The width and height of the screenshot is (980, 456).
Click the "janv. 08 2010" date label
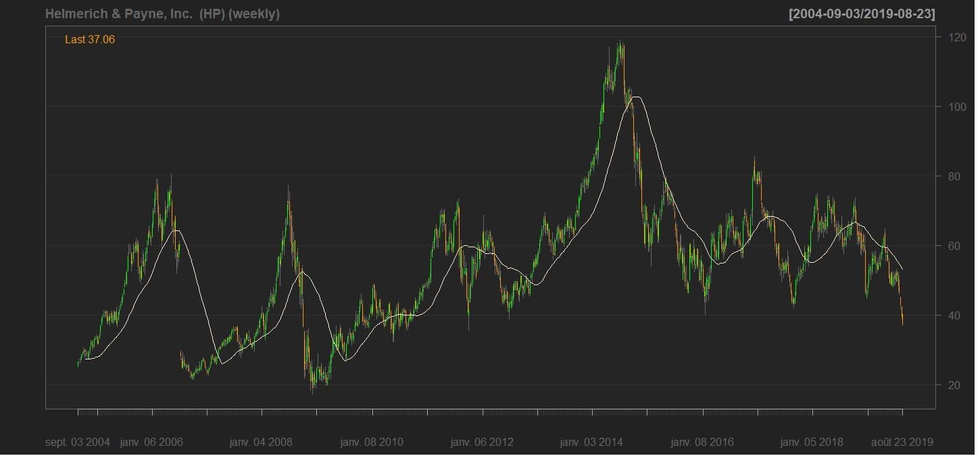click(x=372, y=442)
